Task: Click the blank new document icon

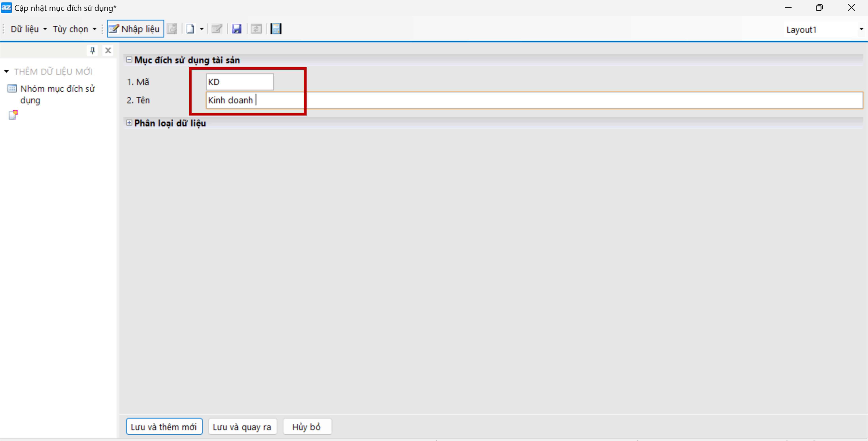Action: coord(190,29)
